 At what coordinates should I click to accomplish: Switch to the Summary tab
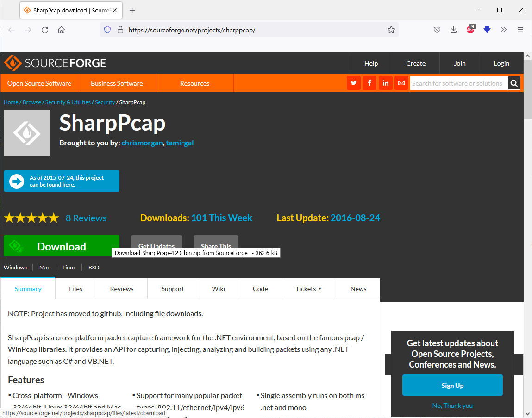28,289
